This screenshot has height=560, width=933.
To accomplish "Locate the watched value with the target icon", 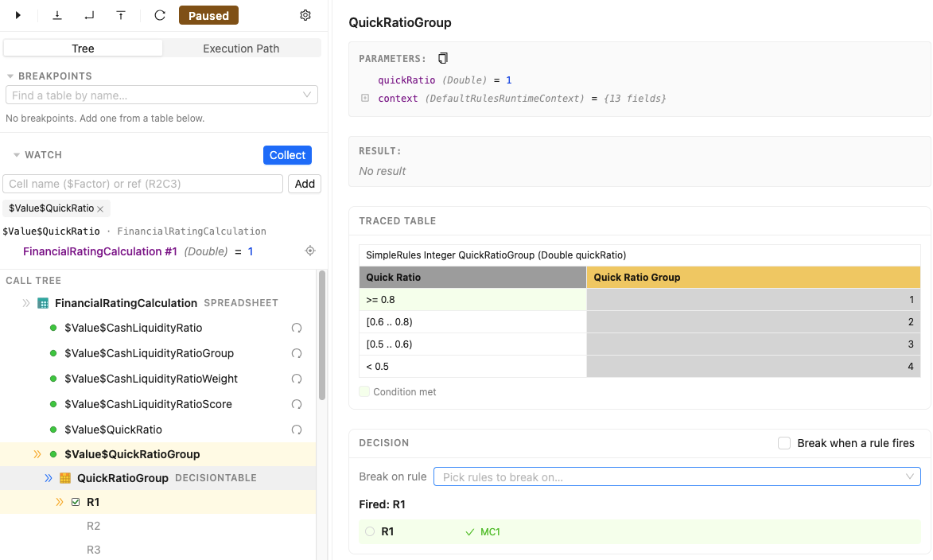I will point(310,251).
